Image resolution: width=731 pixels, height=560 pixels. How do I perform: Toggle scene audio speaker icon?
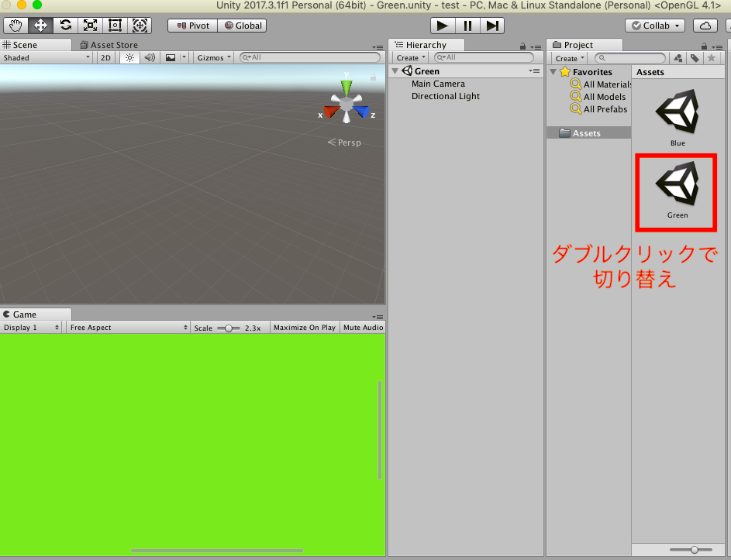coord(150,58)
